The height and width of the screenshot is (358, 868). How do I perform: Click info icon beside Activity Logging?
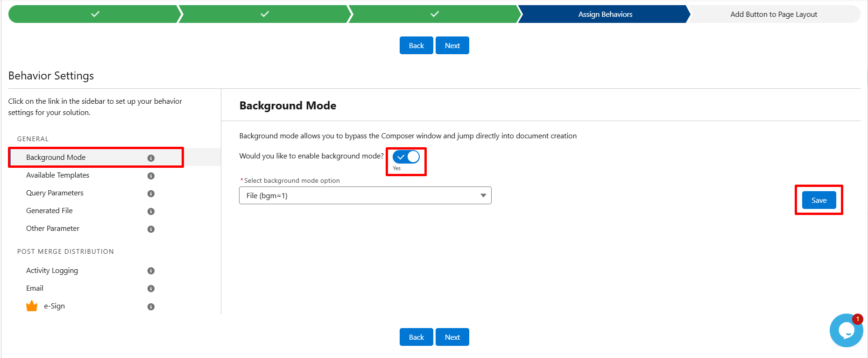[x=151, y=271]
